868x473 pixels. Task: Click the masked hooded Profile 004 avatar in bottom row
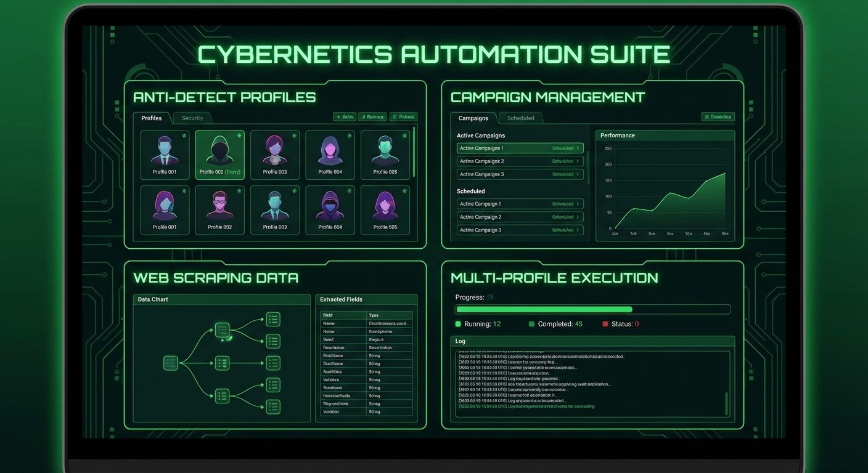point(330,206)
